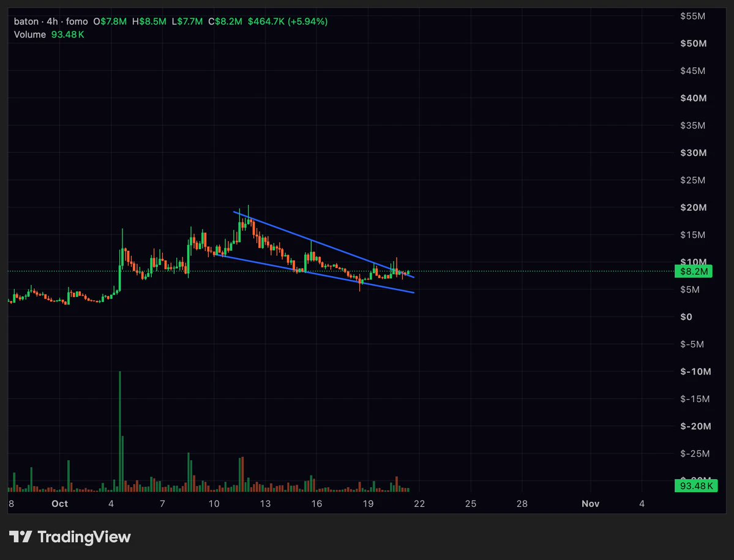
Task: Click the change value $464.7K (+5.94%)
Action: point(288,21)
